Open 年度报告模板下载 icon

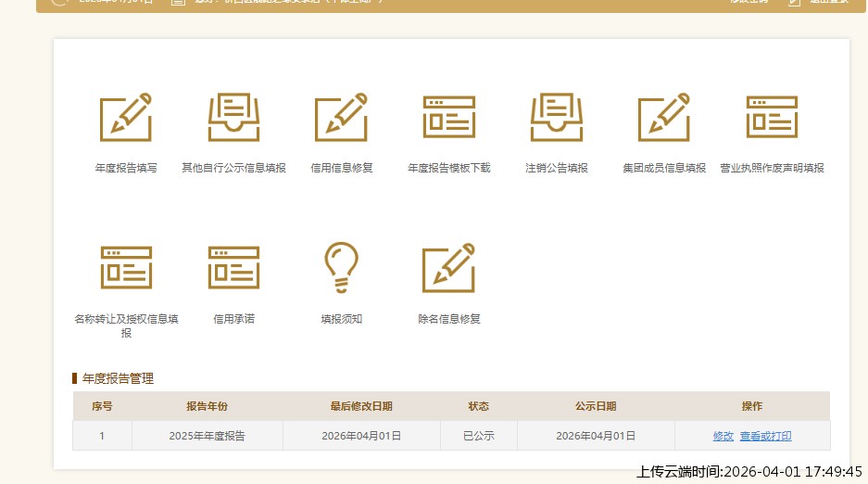click(x=449, y=117)
